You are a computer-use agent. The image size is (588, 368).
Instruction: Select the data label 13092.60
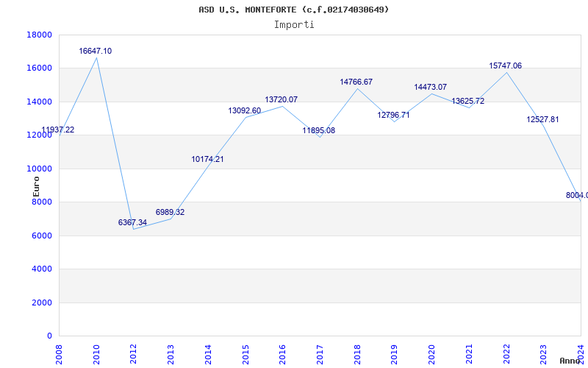245,111
